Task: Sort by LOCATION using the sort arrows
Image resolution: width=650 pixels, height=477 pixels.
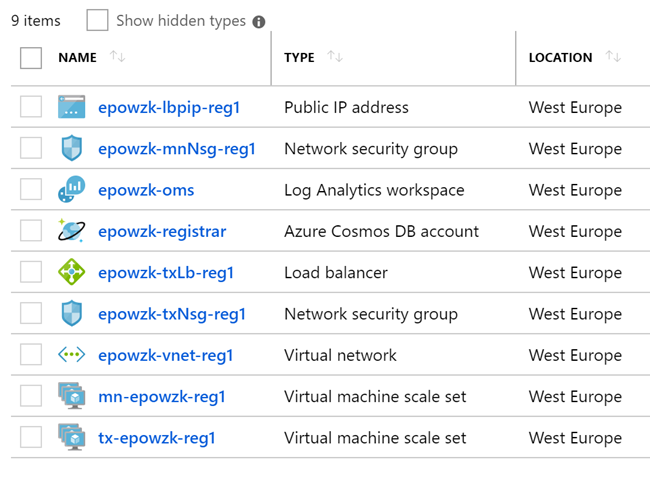Action: coord(613,56)
